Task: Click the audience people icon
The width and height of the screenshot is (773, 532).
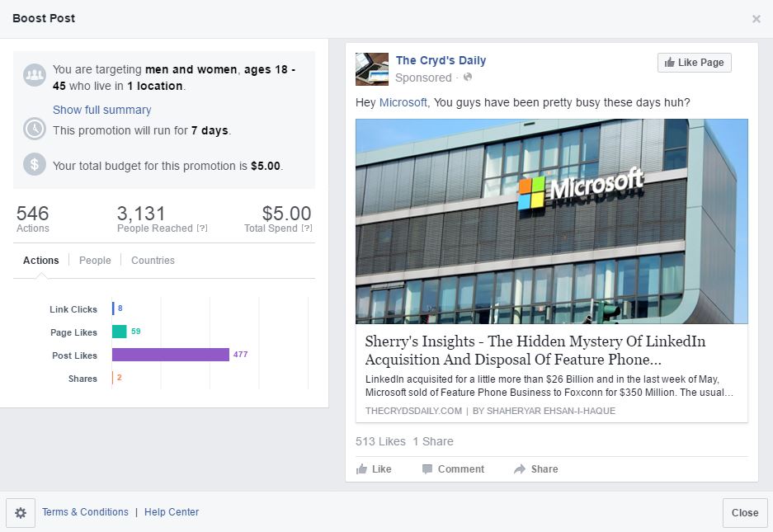Action: 35,75
